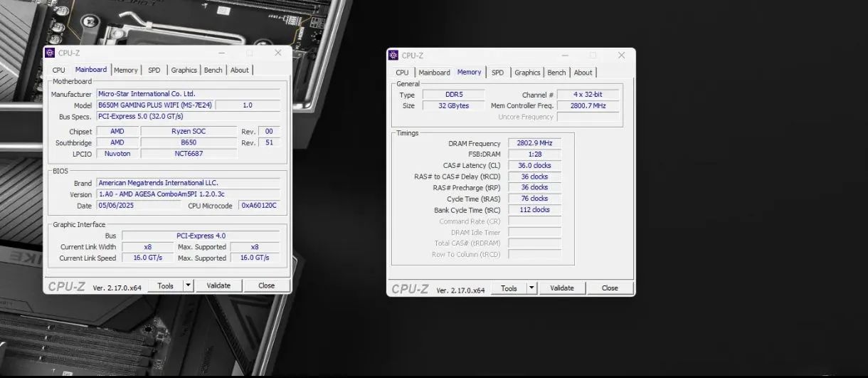The image size is (868, 378).
Task: Click empty Command Rate (CR) field
Action: (534, 221)
